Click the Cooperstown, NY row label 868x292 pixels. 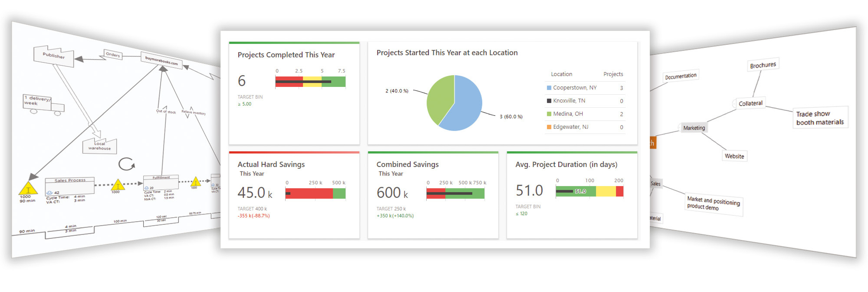[x=575, y=88]
